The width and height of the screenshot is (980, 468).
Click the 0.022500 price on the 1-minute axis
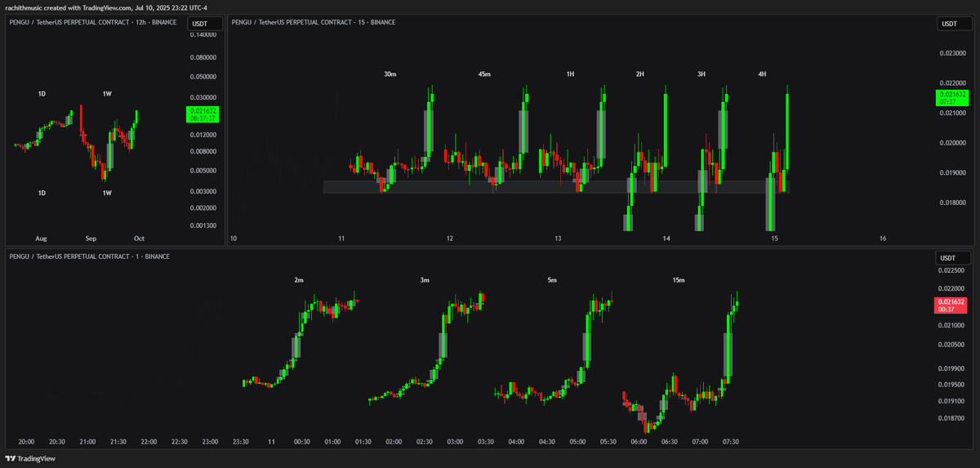click(x=952, y=270)
